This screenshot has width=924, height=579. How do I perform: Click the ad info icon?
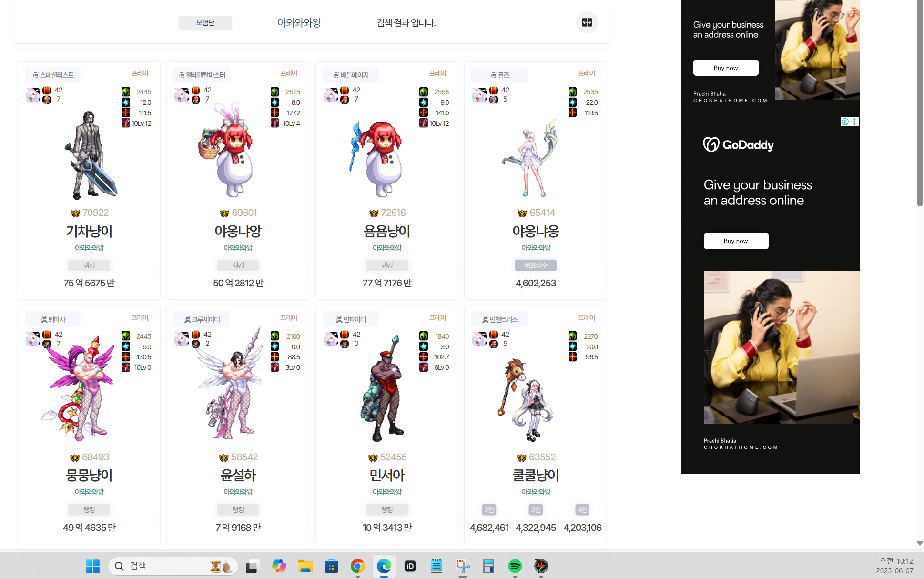click(x=845, y=122)
